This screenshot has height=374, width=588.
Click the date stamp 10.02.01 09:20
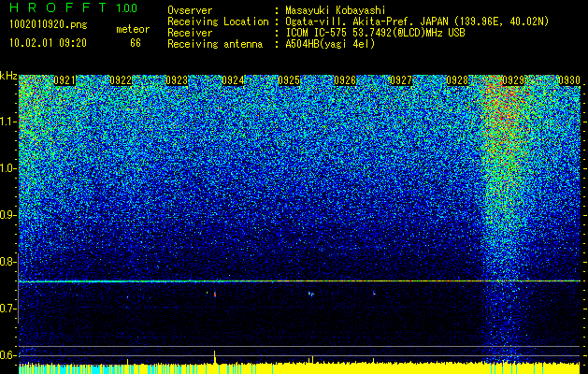pyautogui.click(x=48, y=43)
